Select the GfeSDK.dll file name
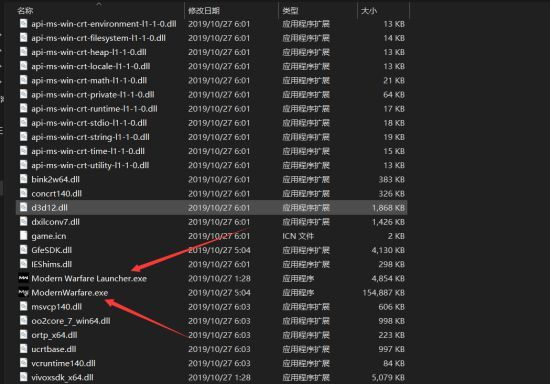The width and height of the screenshot is (550, 384). pos(52,250)
